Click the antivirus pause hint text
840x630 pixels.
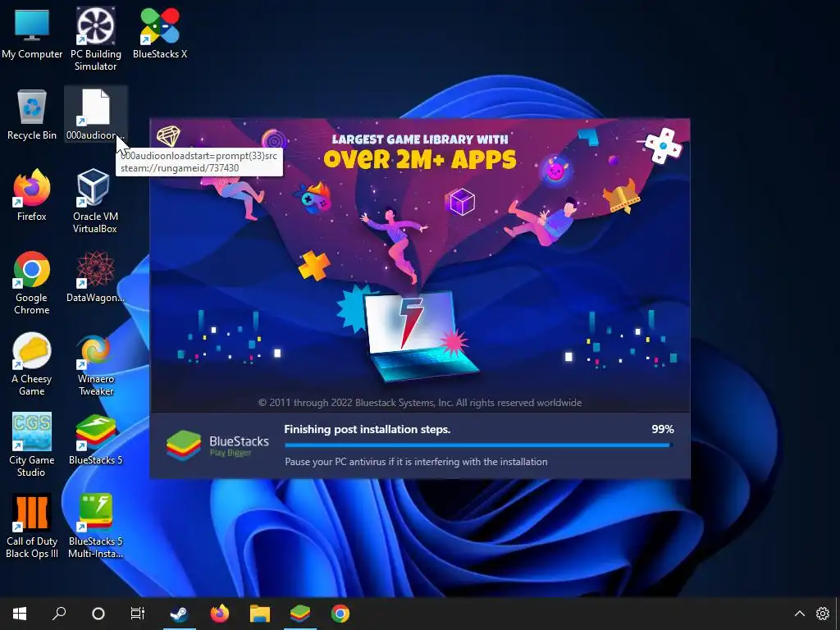pyautogui.click(x=416, y=462)
